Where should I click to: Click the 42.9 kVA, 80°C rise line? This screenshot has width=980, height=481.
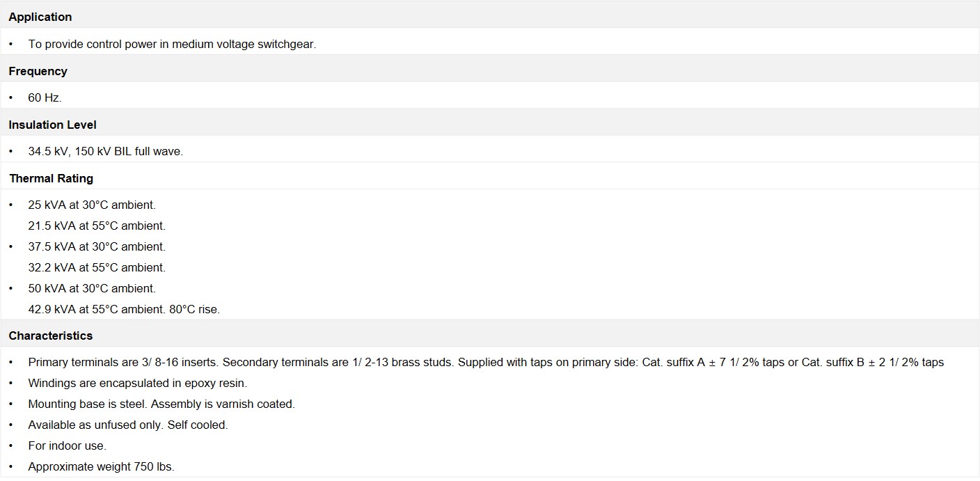pos(124,309)
